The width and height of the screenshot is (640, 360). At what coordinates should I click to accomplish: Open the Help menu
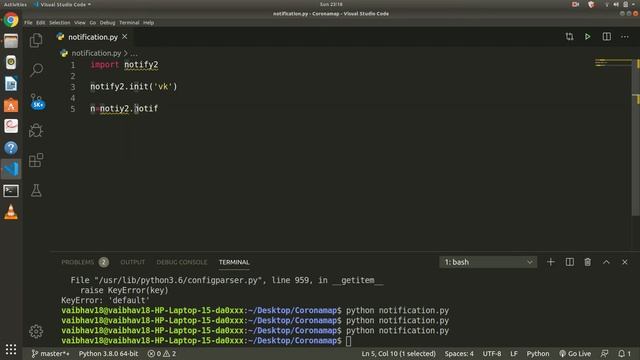pos(149,22)
